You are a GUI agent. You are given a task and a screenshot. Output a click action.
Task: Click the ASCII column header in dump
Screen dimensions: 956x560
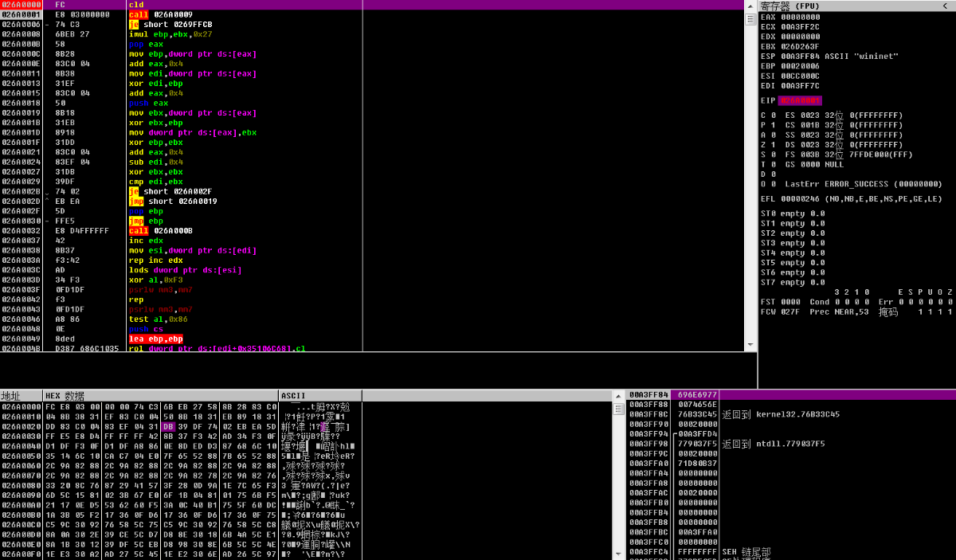320,396
